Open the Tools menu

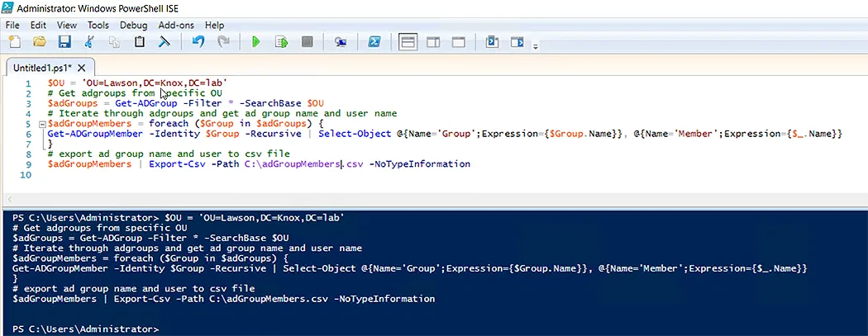[98, 26]
